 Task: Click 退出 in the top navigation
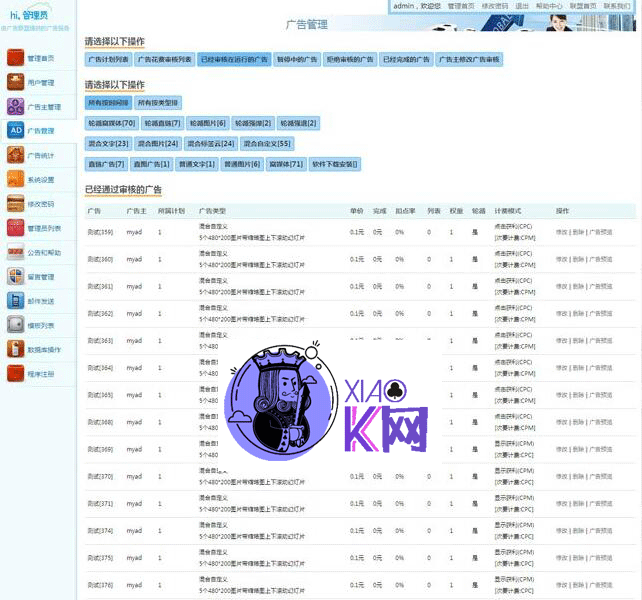pos(522,6)
